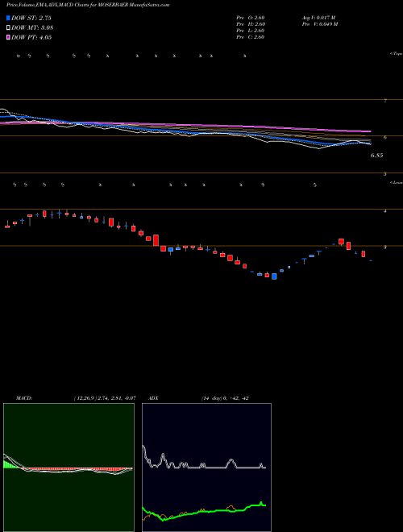Click the white DOW MT legend swatch

point(8,28)
